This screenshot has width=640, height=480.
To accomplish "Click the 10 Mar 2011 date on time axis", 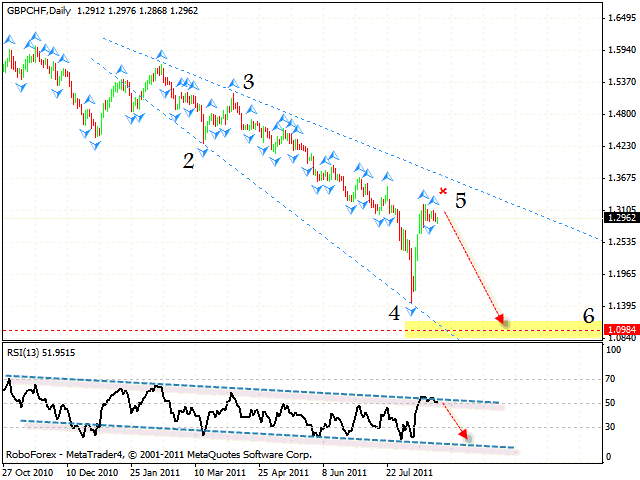I will click(x=218, y=470).
